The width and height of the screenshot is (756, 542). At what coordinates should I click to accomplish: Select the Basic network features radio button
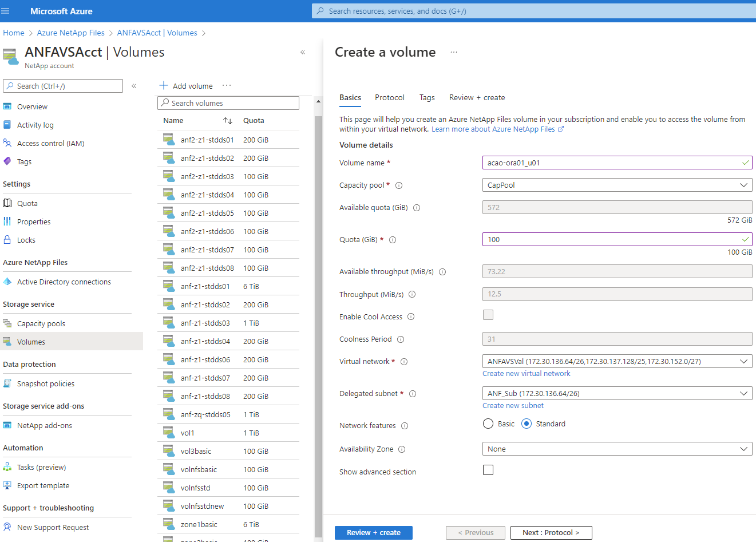click(488, 424)
